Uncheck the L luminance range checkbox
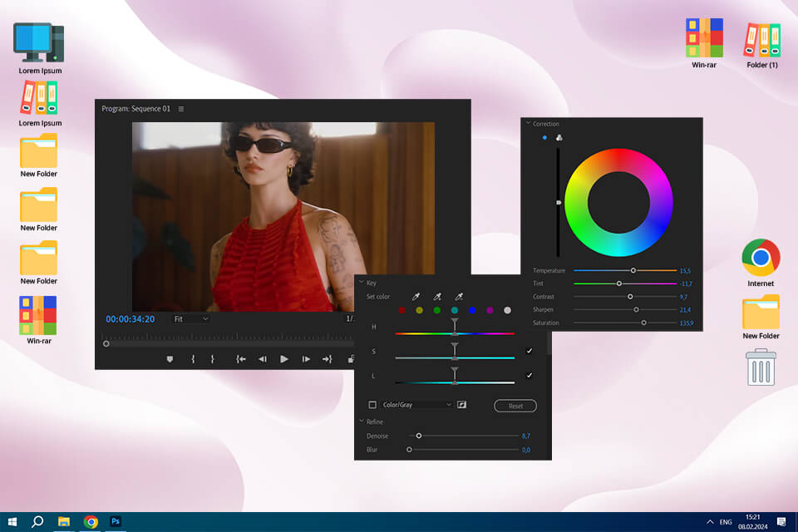This screenshot has height=532, width=798. pos(530,375)
